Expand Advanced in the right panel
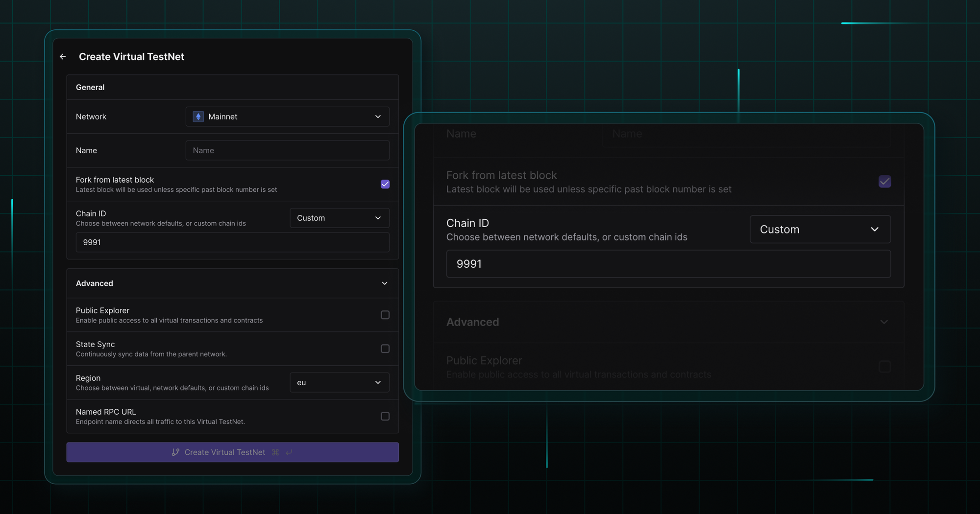Screen dimensions: 980x514 pos(884,322)
